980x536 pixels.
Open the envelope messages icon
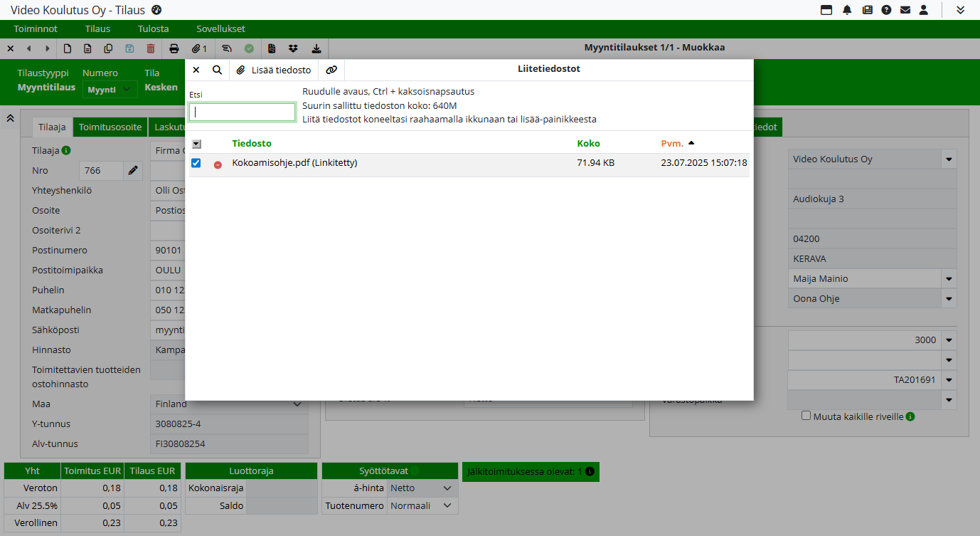(905, 10)
